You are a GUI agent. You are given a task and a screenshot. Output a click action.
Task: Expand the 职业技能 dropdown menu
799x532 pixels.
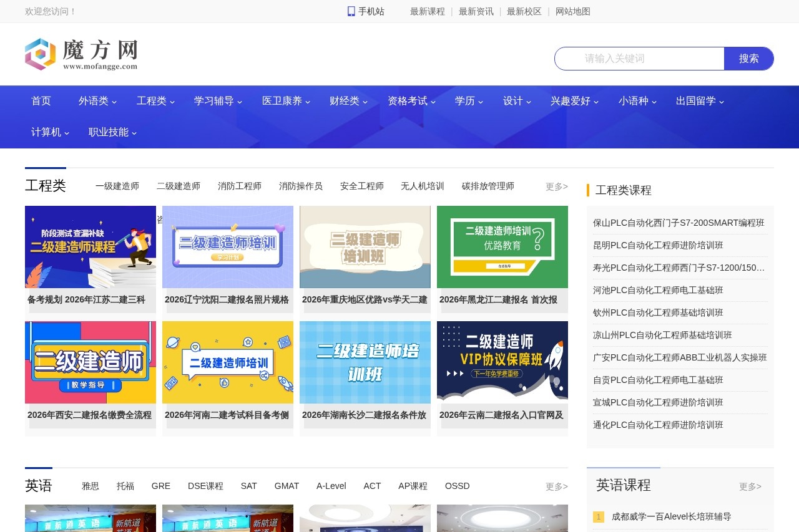coord(109,132)
